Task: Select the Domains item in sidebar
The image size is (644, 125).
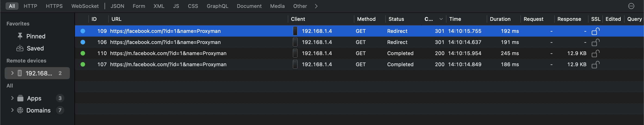Action: [x=38, y=110]
